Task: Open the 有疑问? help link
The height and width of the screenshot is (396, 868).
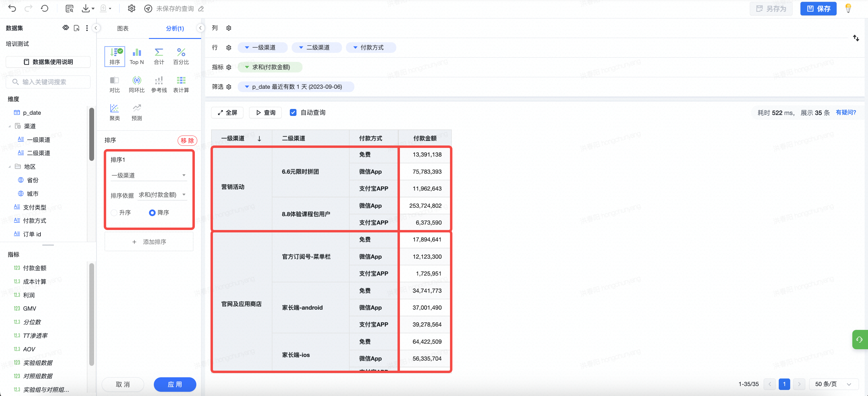Action: 846,112
